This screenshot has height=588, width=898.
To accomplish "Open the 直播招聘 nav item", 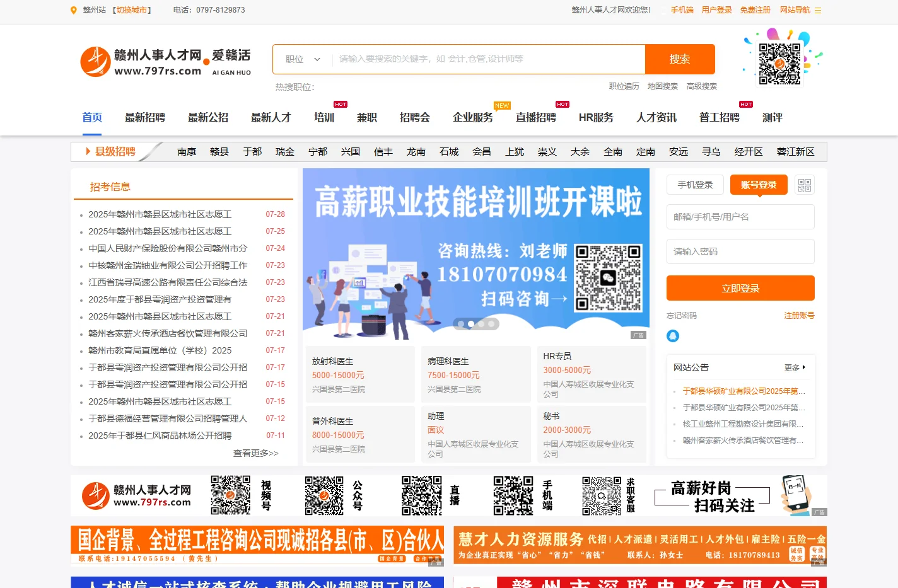I will click(x=536, y=117).
